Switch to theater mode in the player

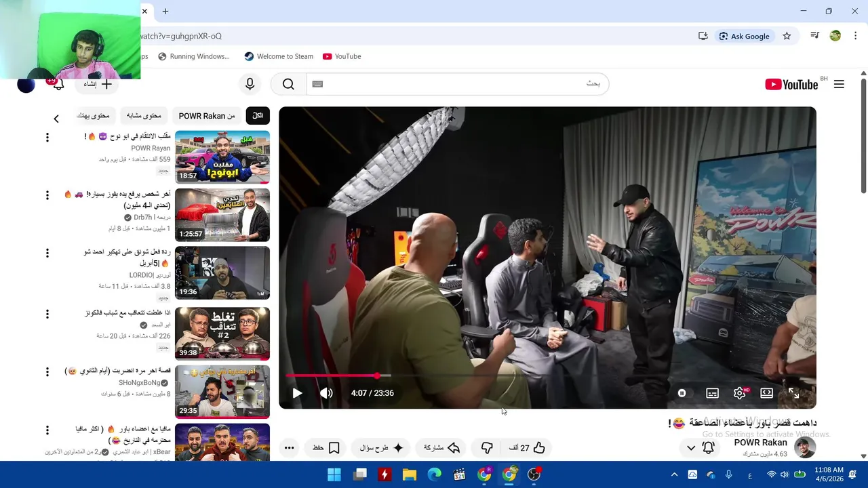pos(766,393)
